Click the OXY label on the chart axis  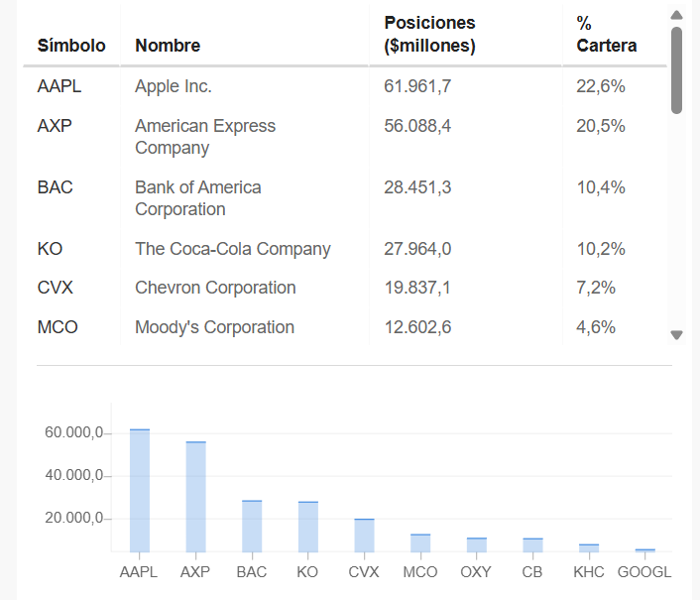point(476,572)
